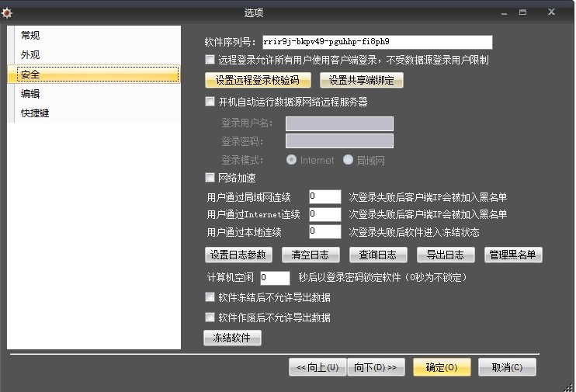576x392 pixels.
Task: Select the Internet login mode radio
Action: (x=291, y=160)
